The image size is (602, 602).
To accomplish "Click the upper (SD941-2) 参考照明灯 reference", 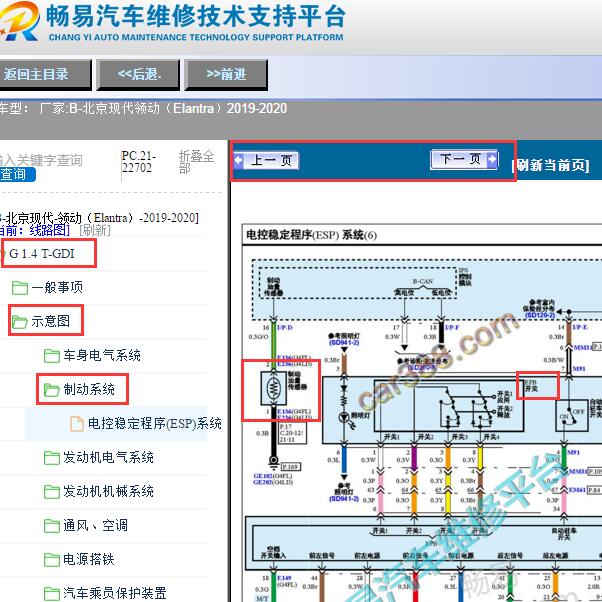I will (x=344, y=342).
